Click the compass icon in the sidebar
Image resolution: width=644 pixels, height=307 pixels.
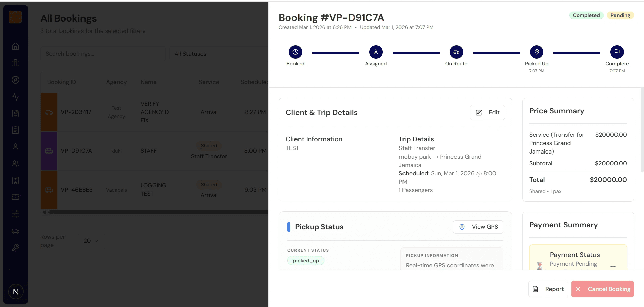[15, 80]
